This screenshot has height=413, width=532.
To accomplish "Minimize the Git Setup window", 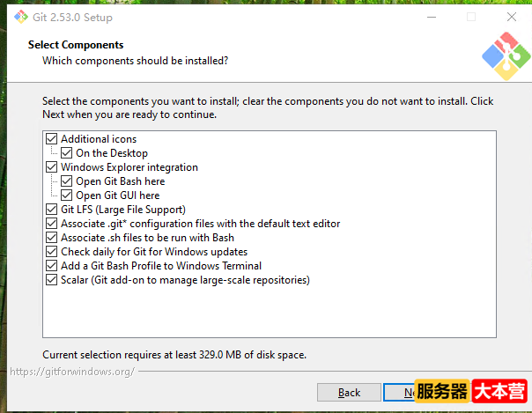I will pyautogui.click(x=429, y=17).
